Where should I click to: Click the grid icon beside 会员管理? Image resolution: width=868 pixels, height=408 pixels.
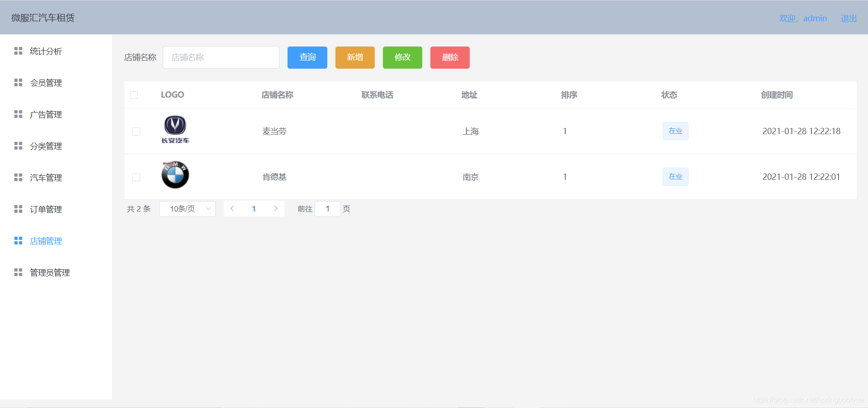[x=18, y=83]
